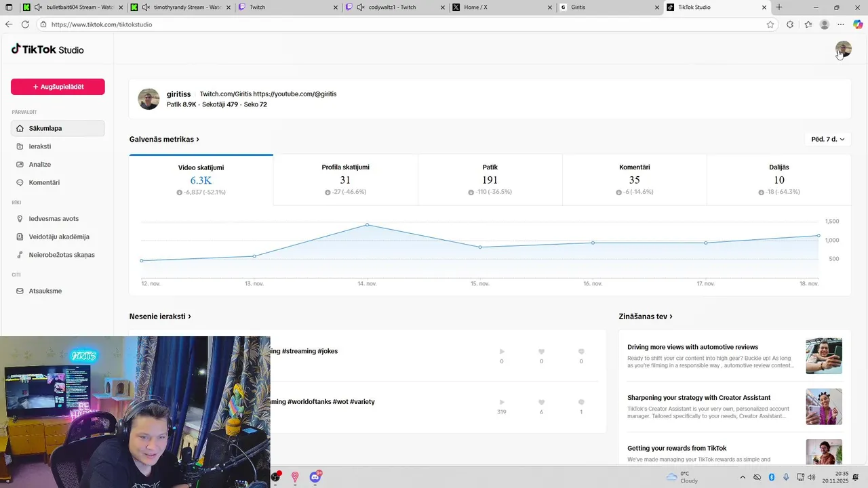The width and height of the screenshot is (868, 488).
Task: Click the TikTok Studio logo
Action: [x=47, y=49]
